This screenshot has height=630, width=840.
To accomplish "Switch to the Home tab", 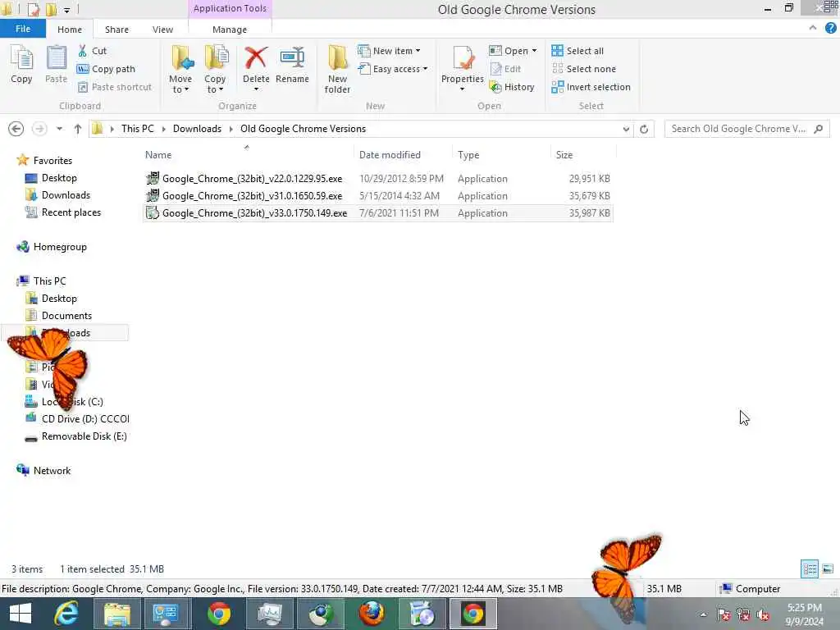I will 70,30.
